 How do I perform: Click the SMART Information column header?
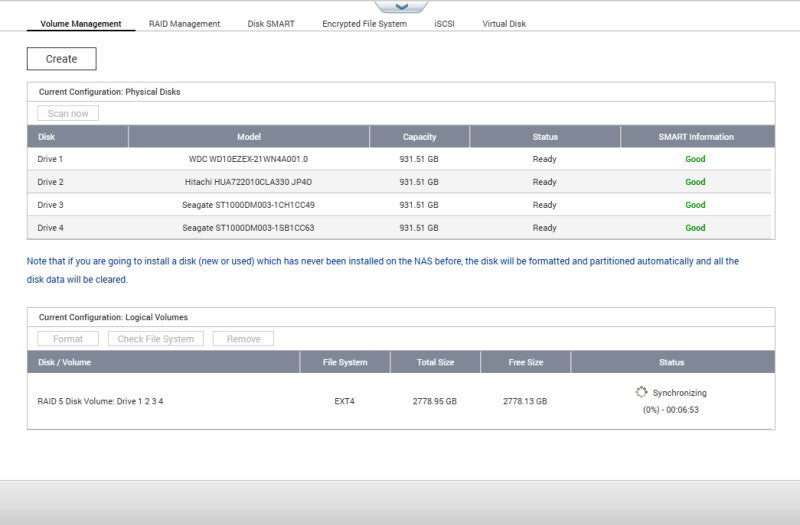tap(697, 137)
